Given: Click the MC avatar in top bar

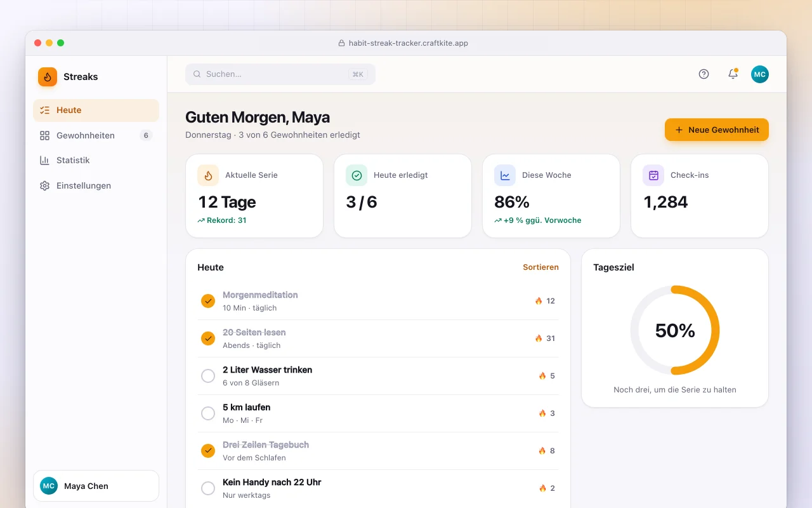Looking at the screenshot, I should point(760,74).
